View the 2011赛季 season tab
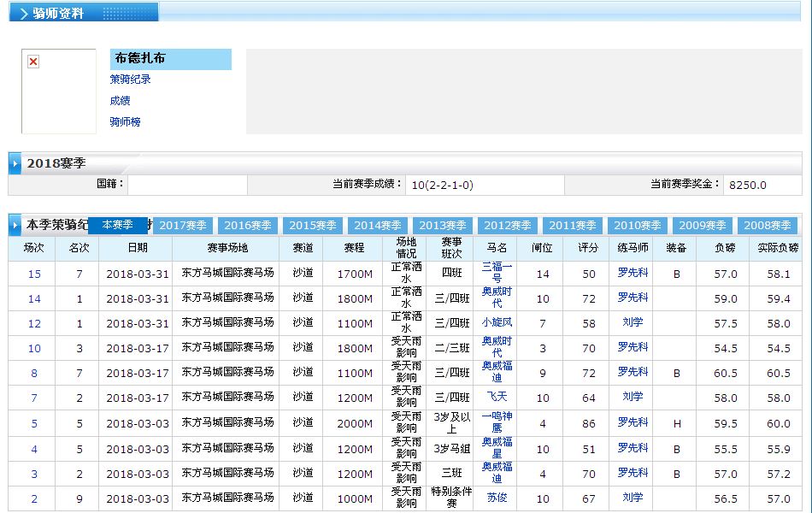 click(573, 226)
